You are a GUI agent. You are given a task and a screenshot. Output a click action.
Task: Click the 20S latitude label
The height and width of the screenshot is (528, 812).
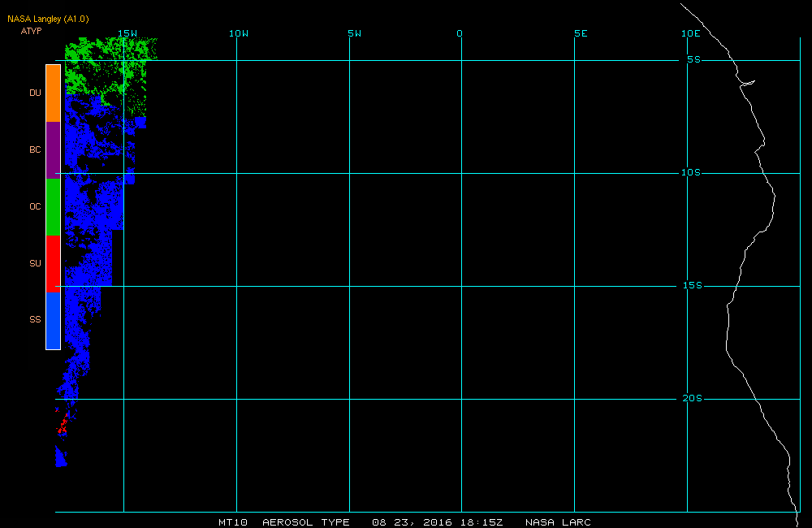point(693,399)
